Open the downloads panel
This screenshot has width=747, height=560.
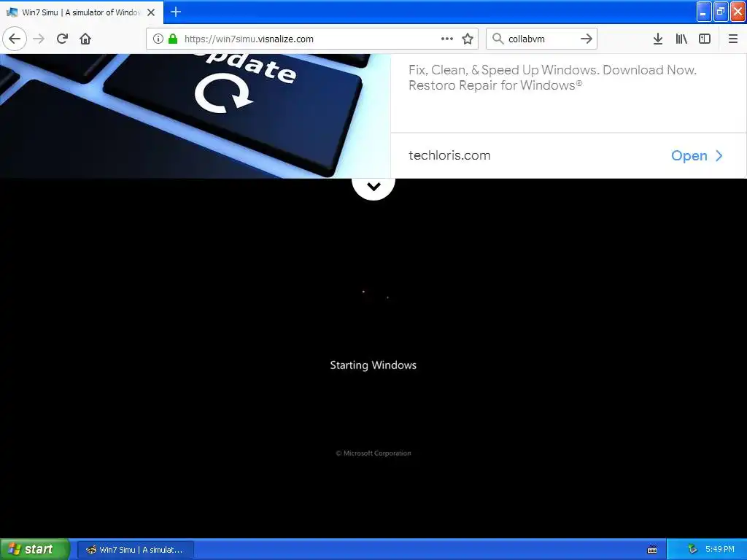coord(658,39)
